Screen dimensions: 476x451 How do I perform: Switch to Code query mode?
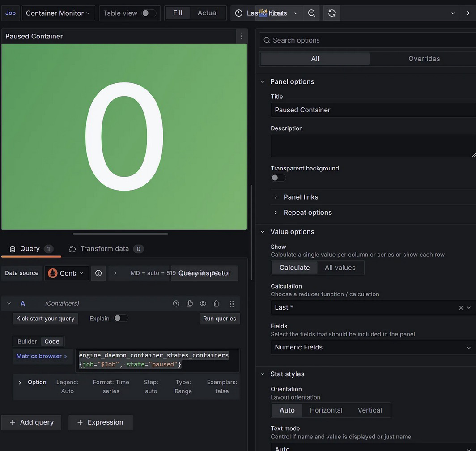point(52,341)
